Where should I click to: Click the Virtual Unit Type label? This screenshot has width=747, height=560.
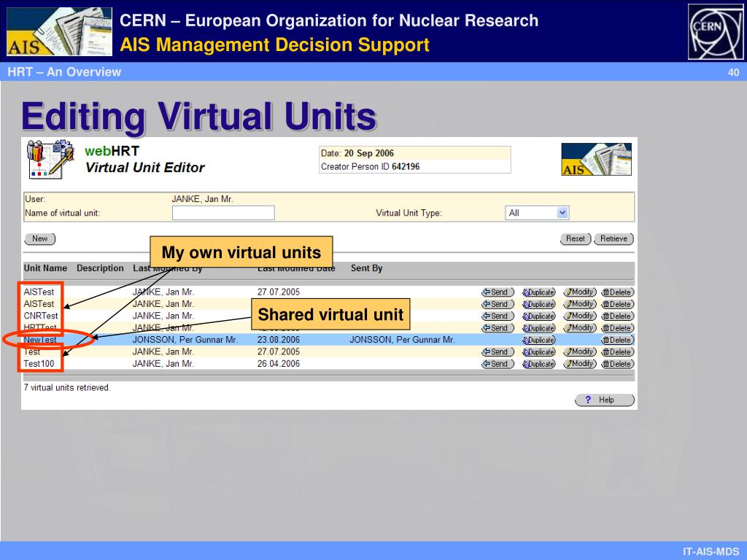[x=409, y=213]
